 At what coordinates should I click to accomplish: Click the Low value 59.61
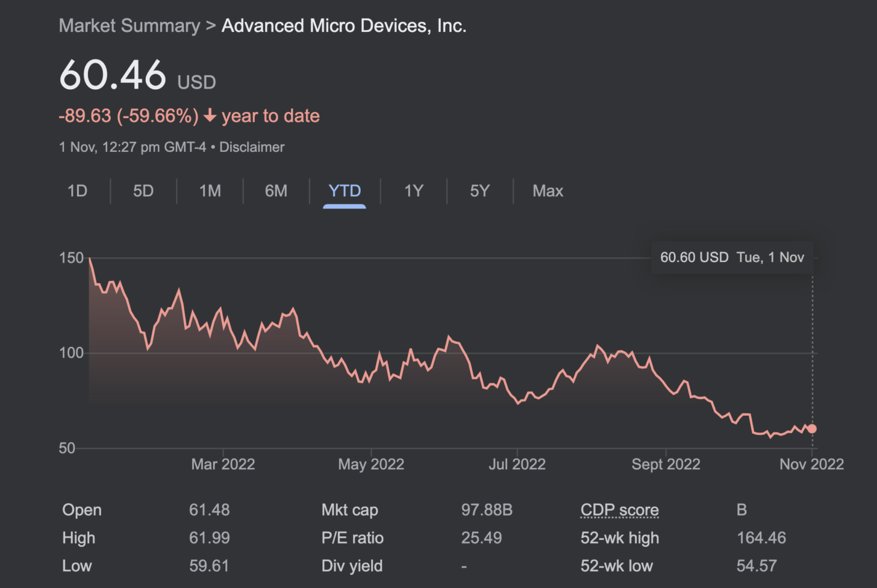tap(209, 566)
